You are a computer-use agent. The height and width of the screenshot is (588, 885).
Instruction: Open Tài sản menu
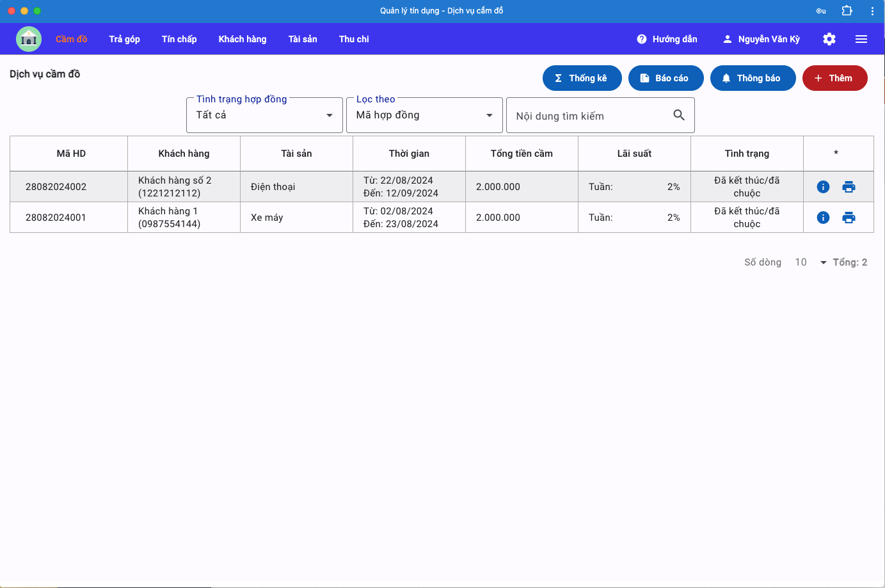click(x=303, y=39)
